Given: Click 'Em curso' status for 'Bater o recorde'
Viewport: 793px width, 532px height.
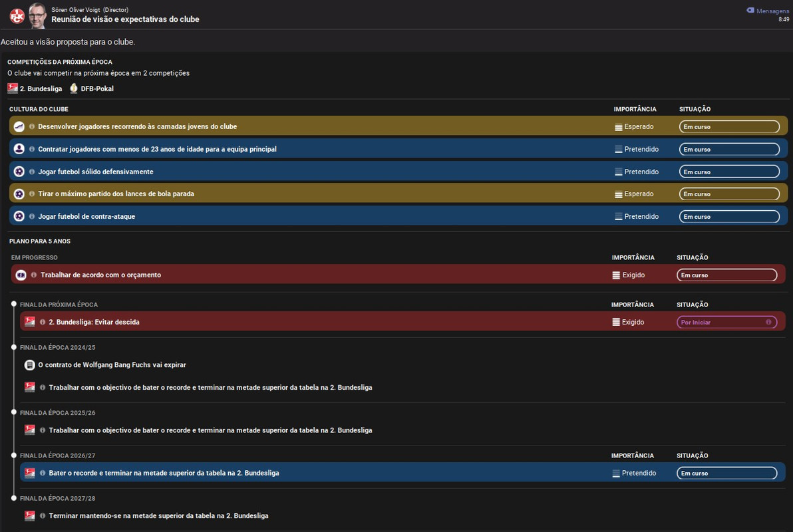Looking at the screenshot, I should (x=726, y=473).
